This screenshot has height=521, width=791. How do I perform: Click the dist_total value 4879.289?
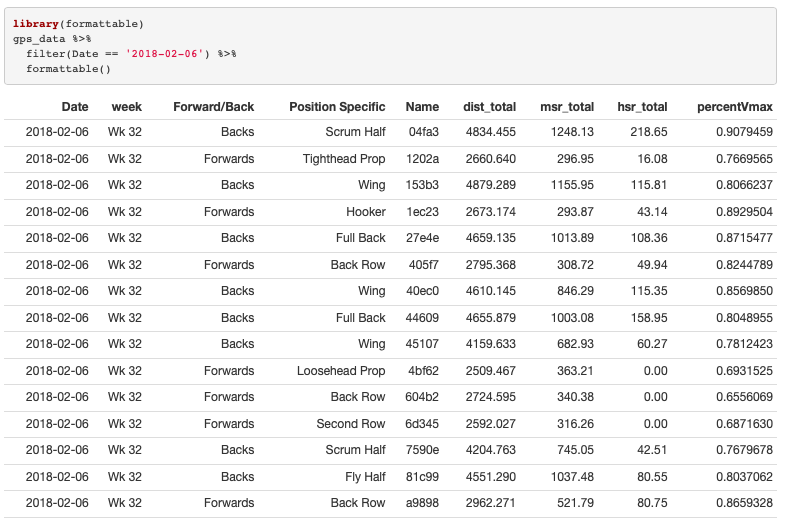(x=490, y=186)
